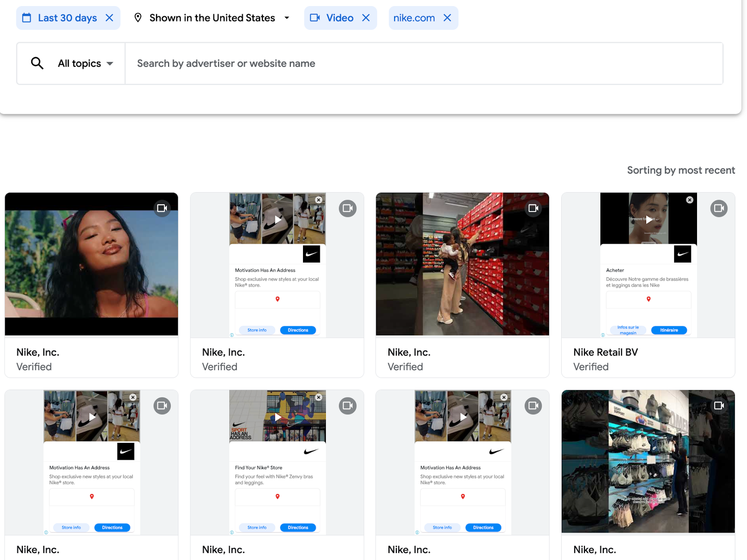
Task: Click the Directions button on the Motivation Has An Address ad
Action: click(x=298, y=330)
